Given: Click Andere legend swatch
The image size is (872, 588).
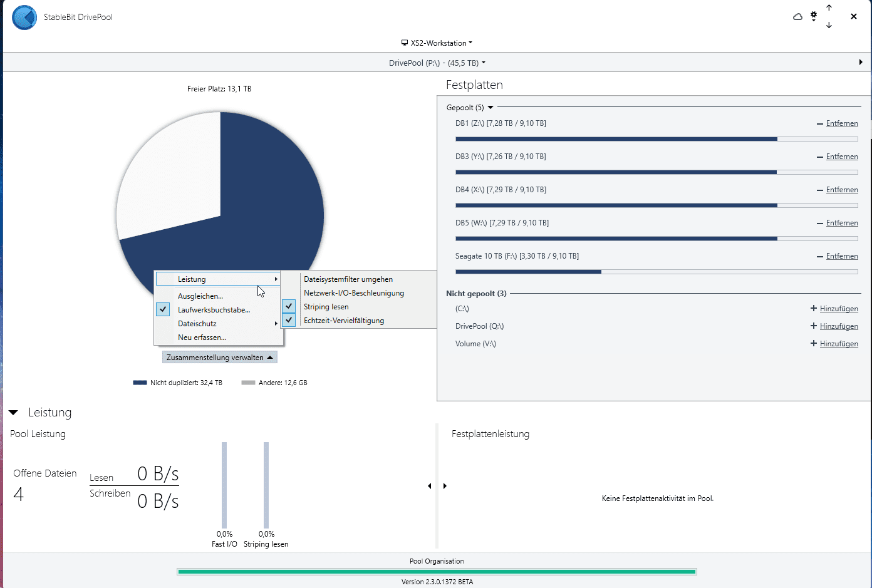Looking at the screenshot, I should 248,383.
